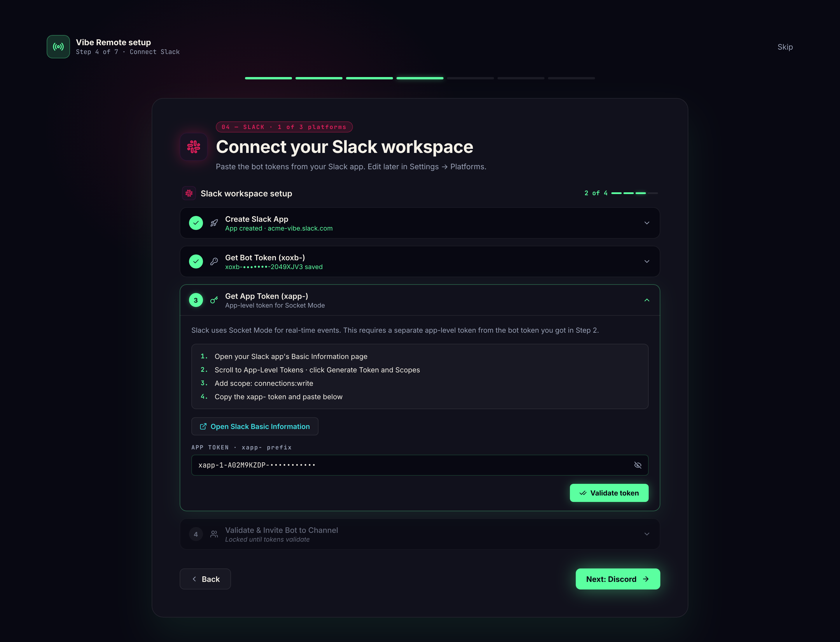The height and width of the screenshot is (642, 840).
Task: Collapse the Get App Token step
Action: [647, 300]
